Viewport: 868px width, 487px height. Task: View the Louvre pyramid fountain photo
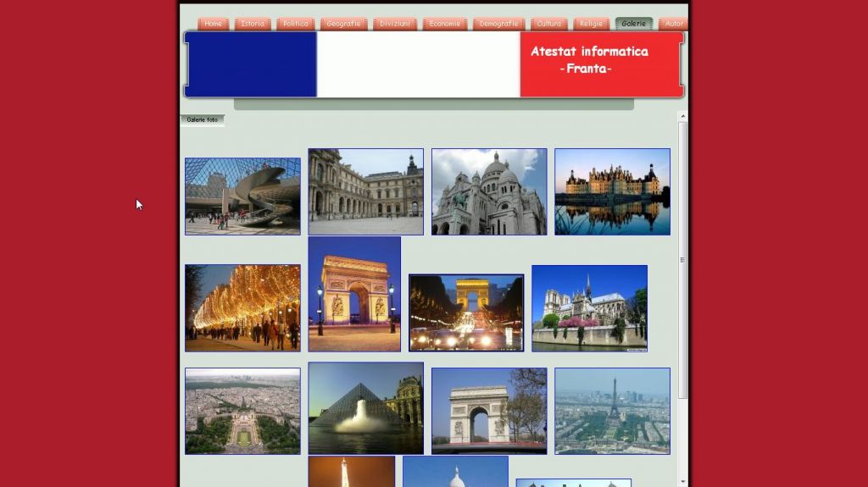[365, 408]
